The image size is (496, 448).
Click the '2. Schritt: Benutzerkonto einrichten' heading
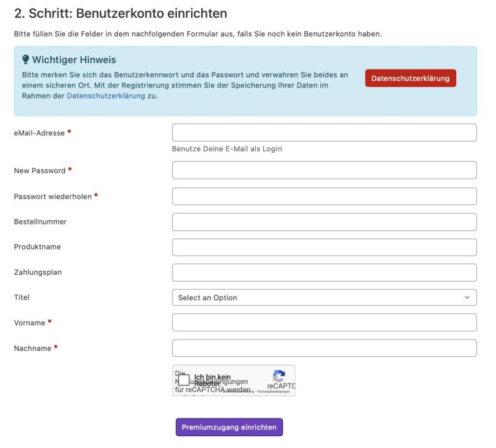pyautogui.click(x=121, y=14)
